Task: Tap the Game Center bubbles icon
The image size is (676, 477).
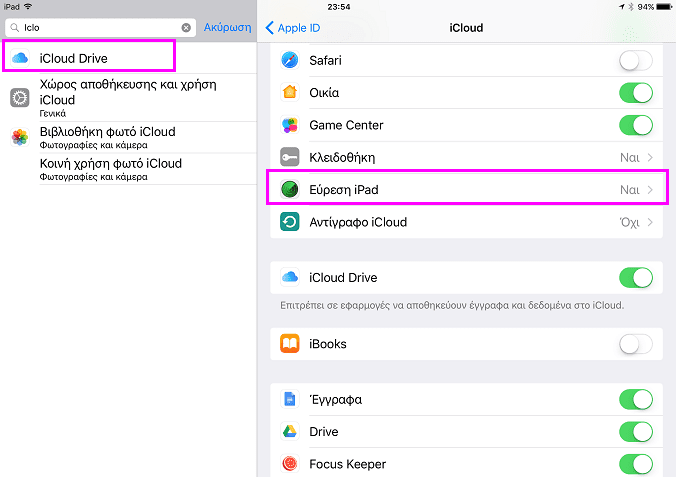Action: click(x=290, y=125)
